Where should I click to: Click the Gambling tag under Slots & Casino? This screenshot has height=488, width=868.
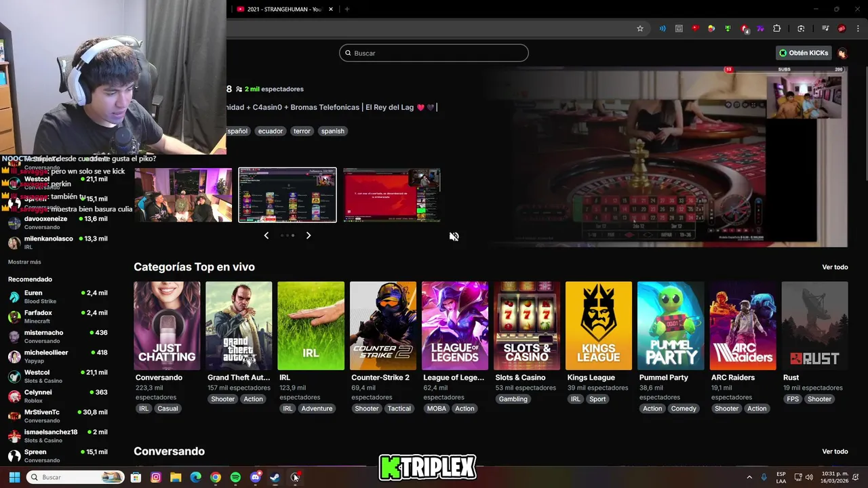513,399
